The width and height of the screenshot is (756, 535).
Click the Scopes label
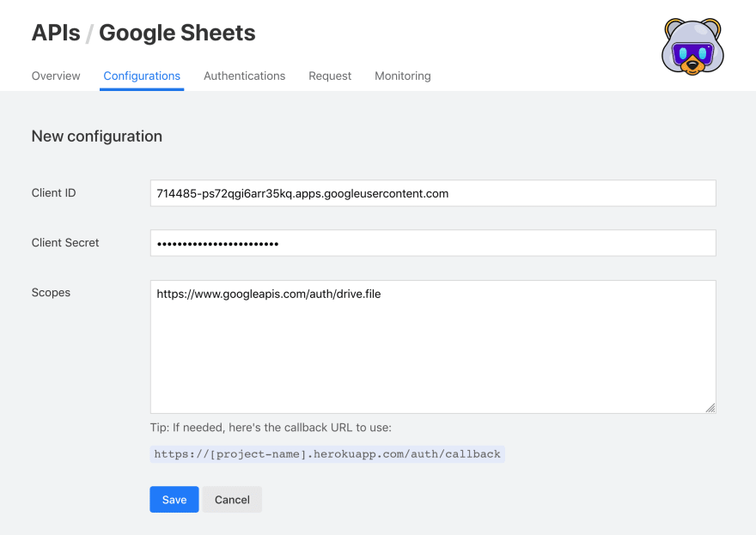[x=51, y=293]
